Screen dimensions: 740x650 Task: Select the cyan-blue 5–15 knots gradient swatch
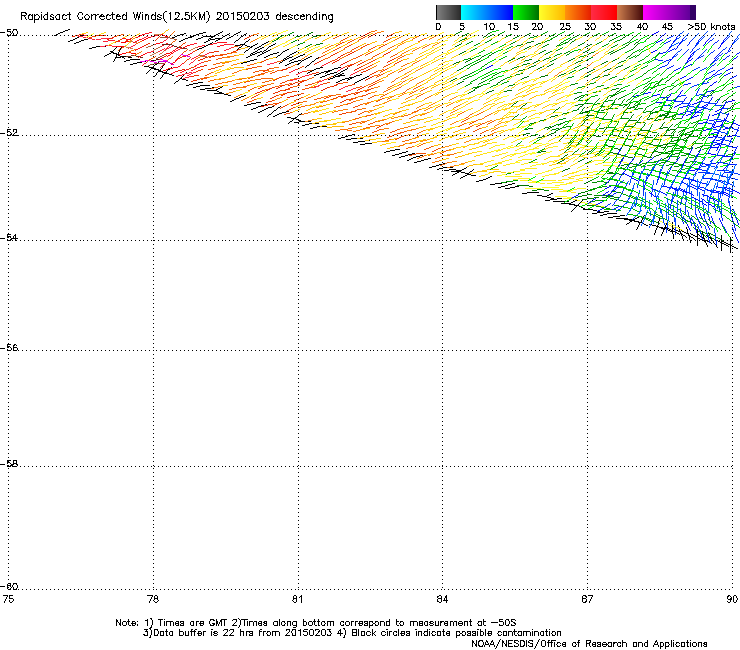coord(487,12)
